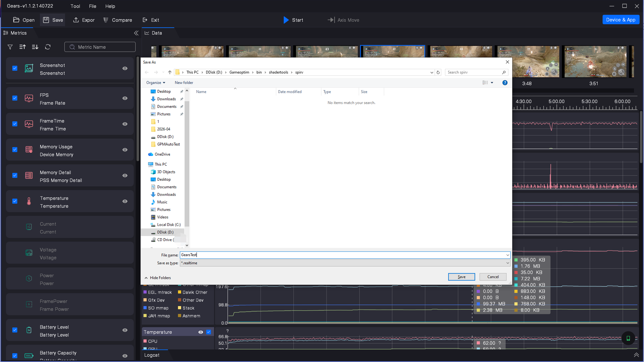The width and height of the screenshot is (644, 362).
Task: Open the Organize dropdown
Action: 155,83
